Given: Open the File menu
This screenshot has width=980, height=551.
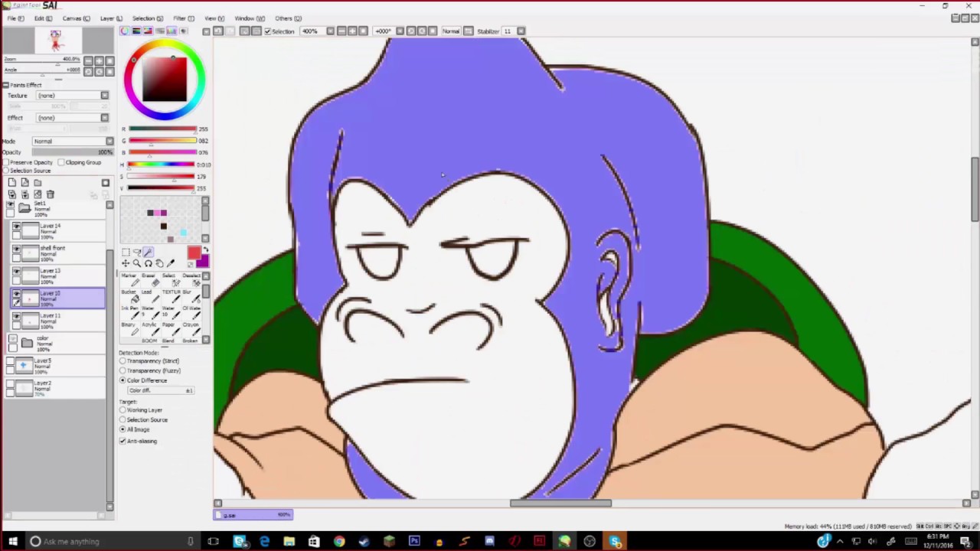Looking at the screenshot, I should pos(15,18).
